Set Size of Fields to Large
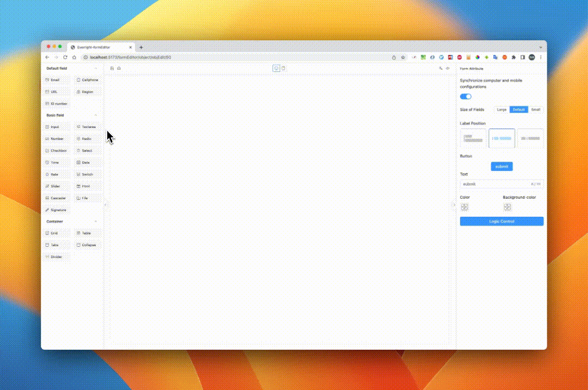This screenshot has height=390, width=588. (501, 109)
